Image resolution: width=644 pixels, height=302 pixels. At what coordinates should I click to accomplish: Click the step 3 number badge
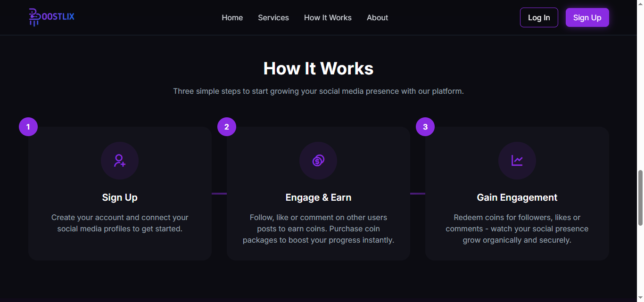[425, 127]
